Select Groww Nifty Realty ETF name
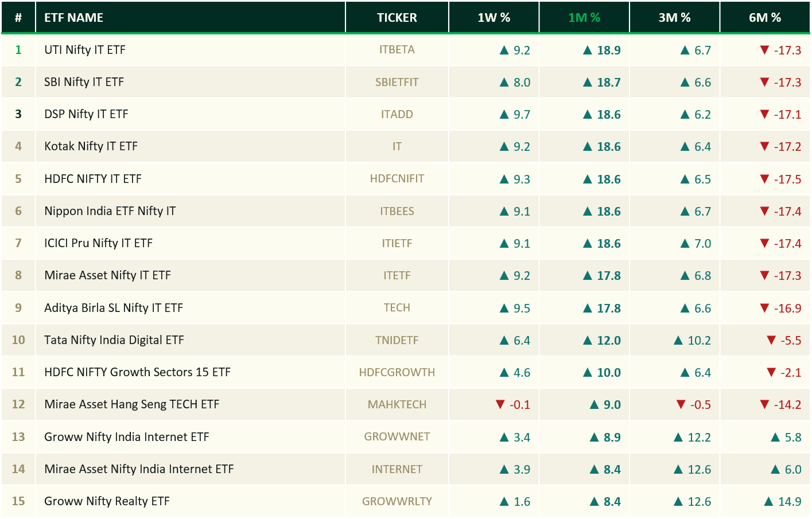 [107, 501]
